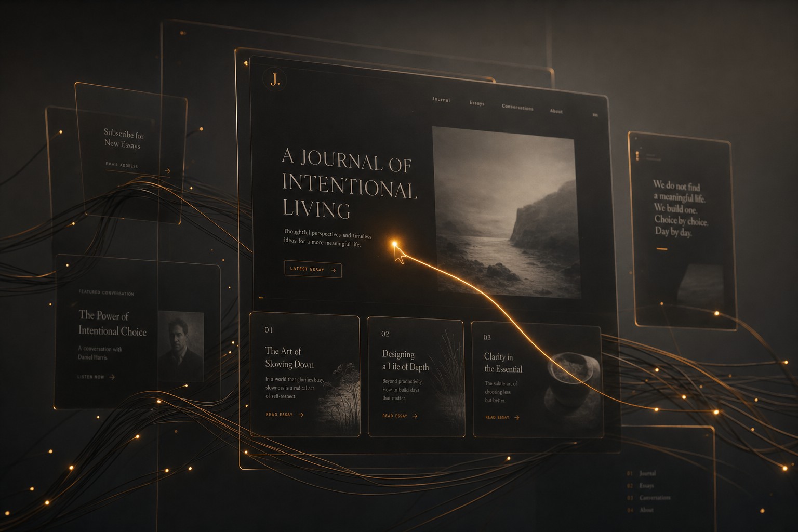Open the Journal nav item
This screenshot has height=532, width=798.
(x=441, y=99)
